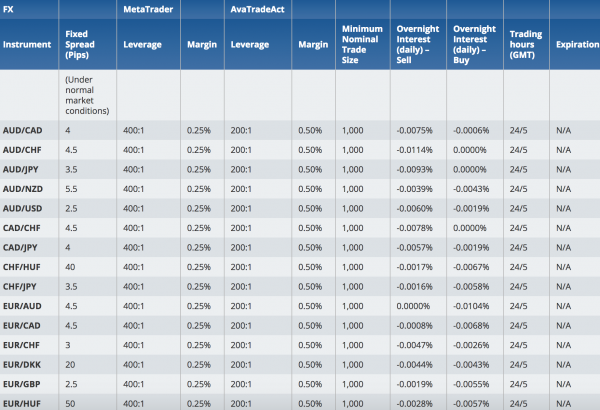Click the 40 spread for CHF/HUF

(70, 267)
